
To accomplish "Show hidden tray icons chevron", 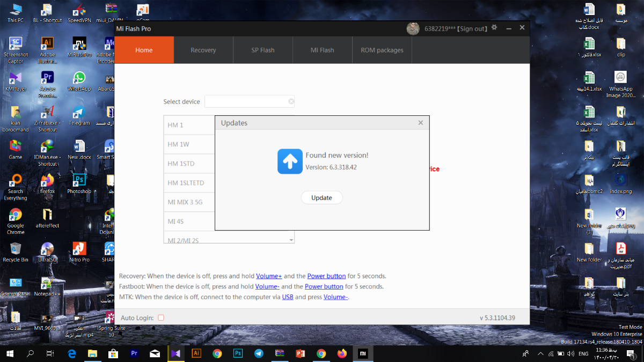I will pyautogui.click(x=539, y=353).
